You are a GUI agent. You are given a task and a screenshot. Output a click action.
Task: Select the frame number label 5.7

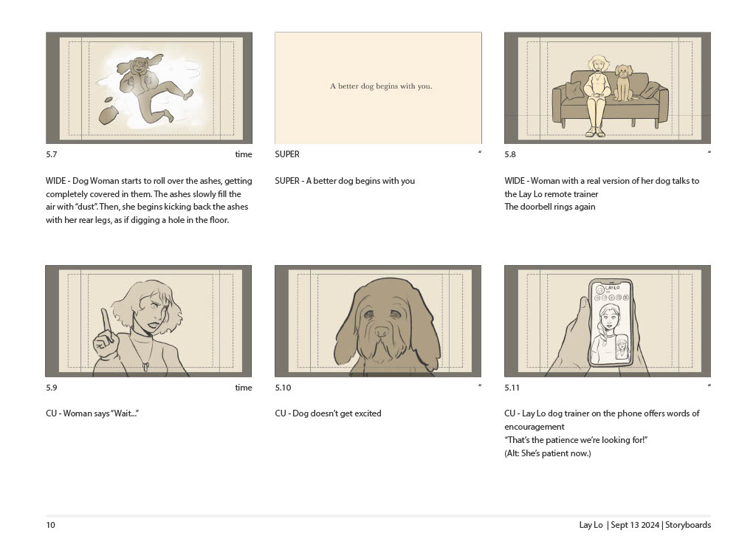(52, 154)
